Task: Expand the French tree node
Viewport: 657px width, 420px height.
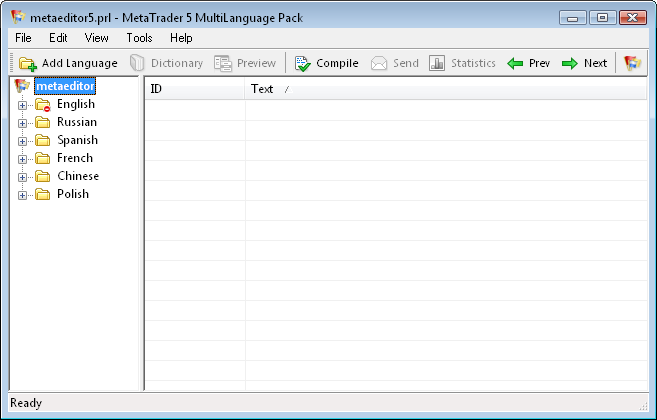Action: click(x=22, y=159)
